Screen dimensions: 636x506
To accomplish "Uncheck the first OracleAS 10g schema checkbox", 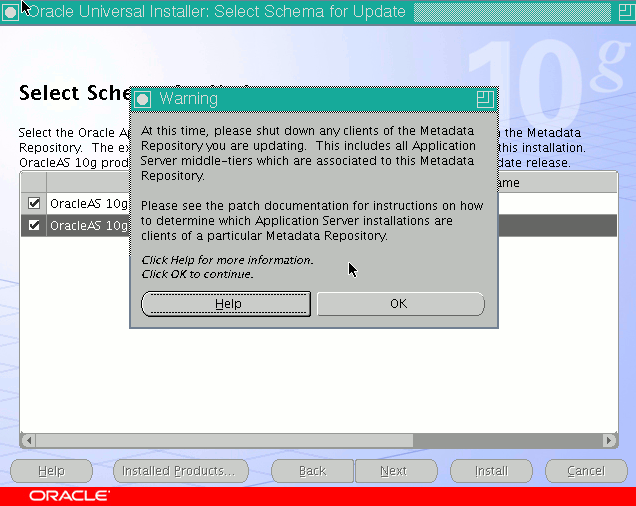I will coord(34,203).
